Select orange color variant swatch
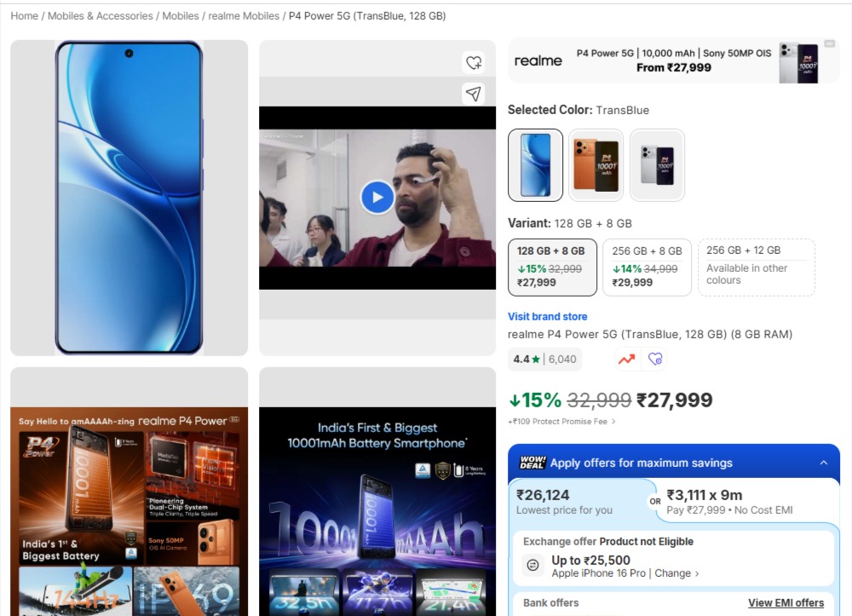Screen dimensions: 852x616 pos(596,165)
